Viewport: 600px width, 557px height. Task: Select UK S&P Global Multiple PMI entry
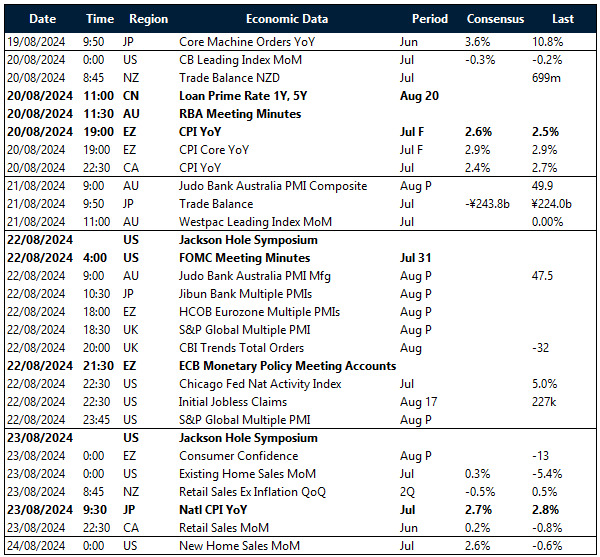245,329
